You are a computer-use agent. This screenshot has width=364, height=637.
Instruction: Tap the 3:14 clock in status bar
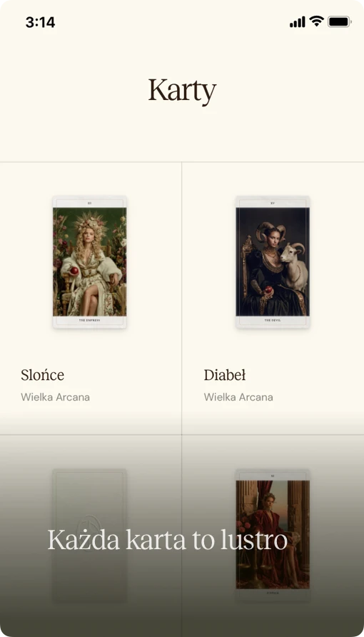tap(40, 22)
